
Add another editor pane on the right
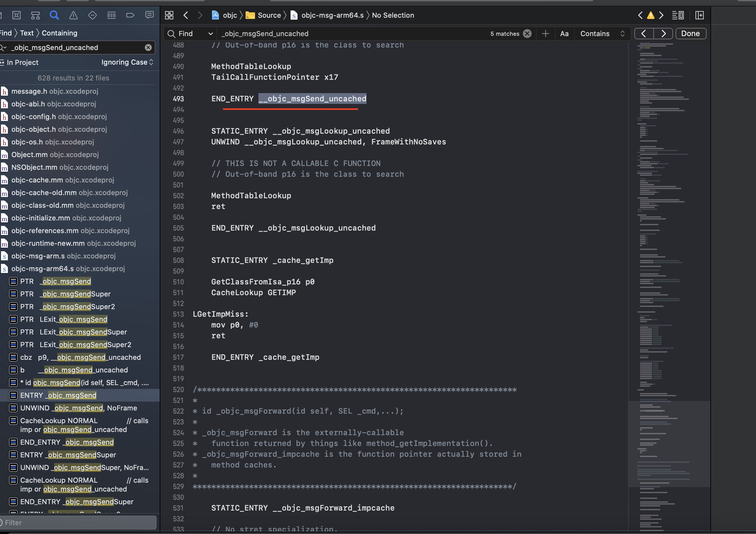click(x=700, y=15)
